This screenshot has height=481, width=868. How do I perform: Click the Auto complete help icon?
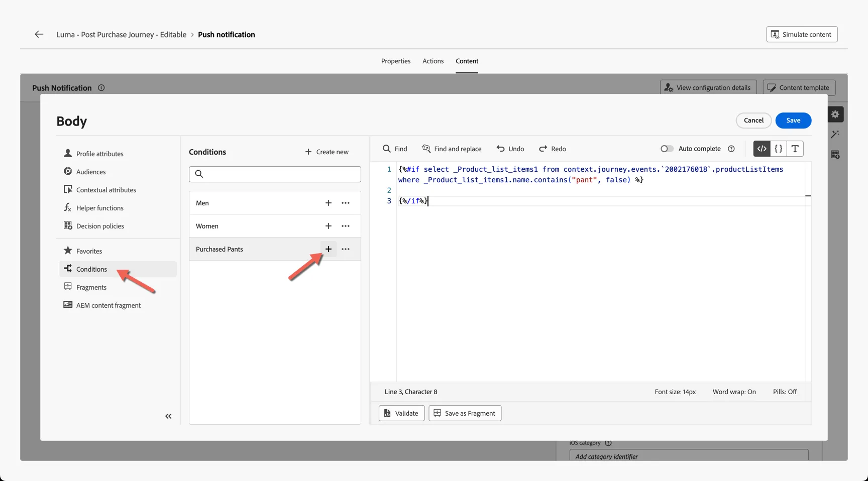pyautogui.click(x=731, y=149)
